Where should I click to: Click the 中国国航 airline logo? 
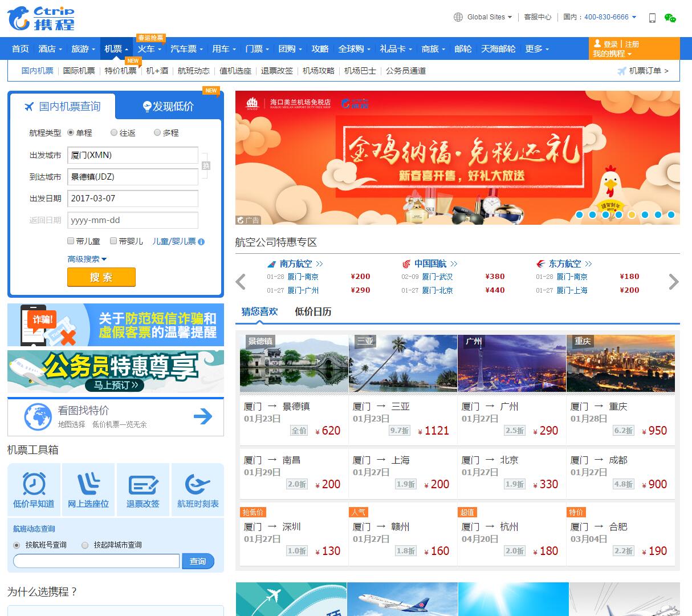406,264
